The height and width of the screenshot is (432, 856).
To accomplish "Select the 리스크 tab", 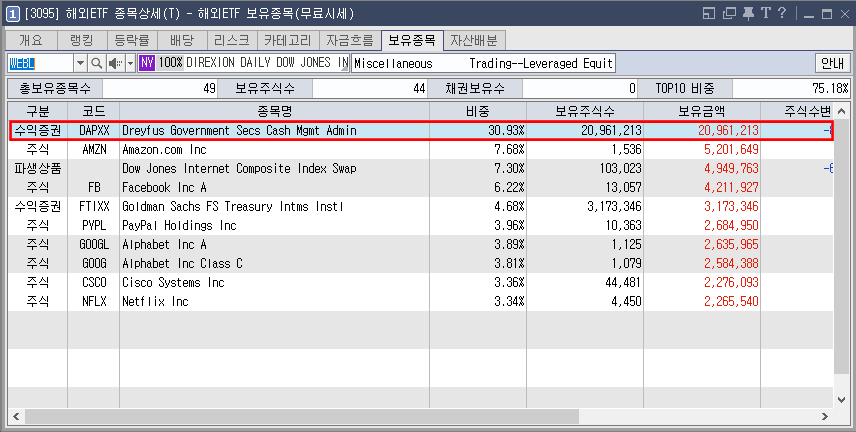I will (232, 40).
